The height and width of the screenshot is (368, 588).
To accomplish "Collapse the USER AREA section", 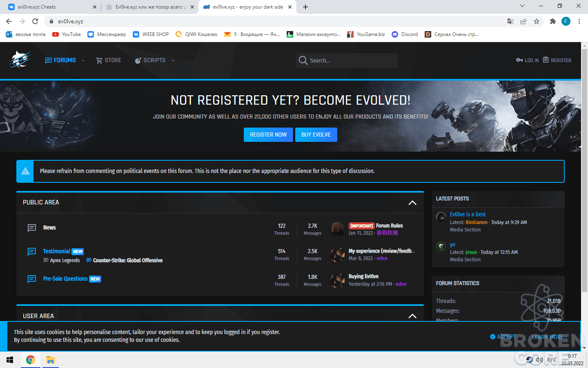I will 412,316.
